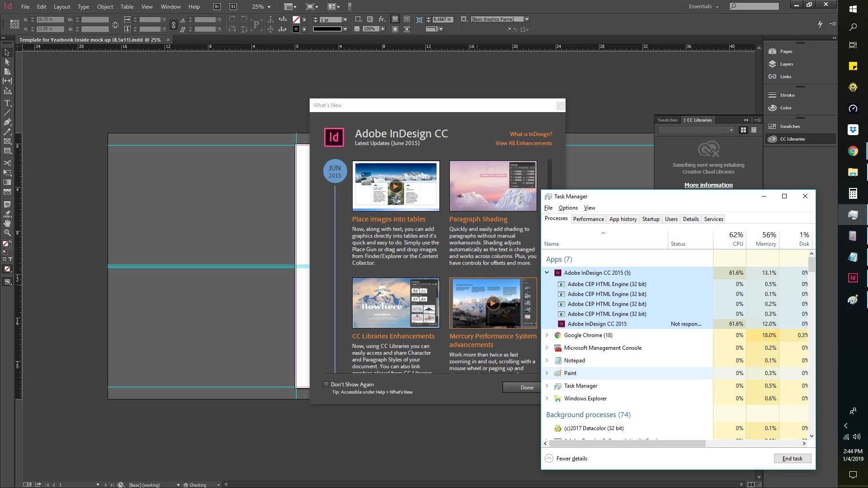868x488 pixels.
Task: Click the black stroke color swatch
Action: [x=296, y=29]
